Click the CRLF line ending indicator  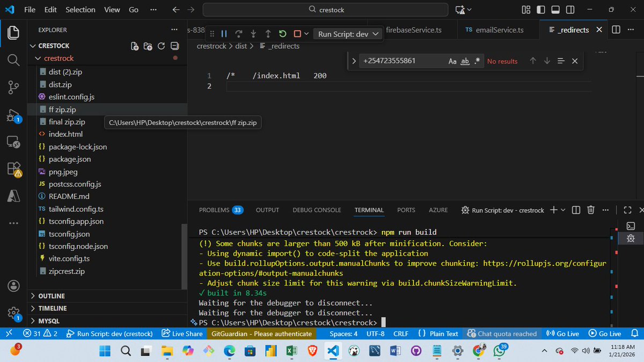tap(401, 334)
